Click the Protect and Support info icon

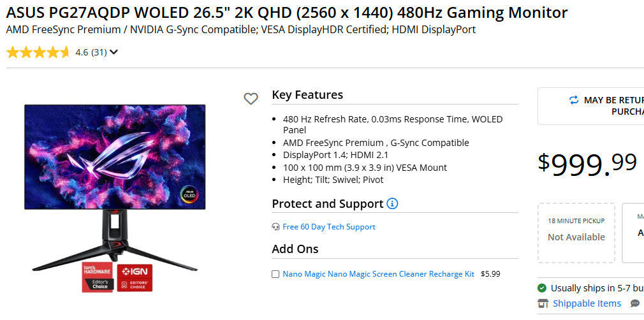[x=392, y=204]
